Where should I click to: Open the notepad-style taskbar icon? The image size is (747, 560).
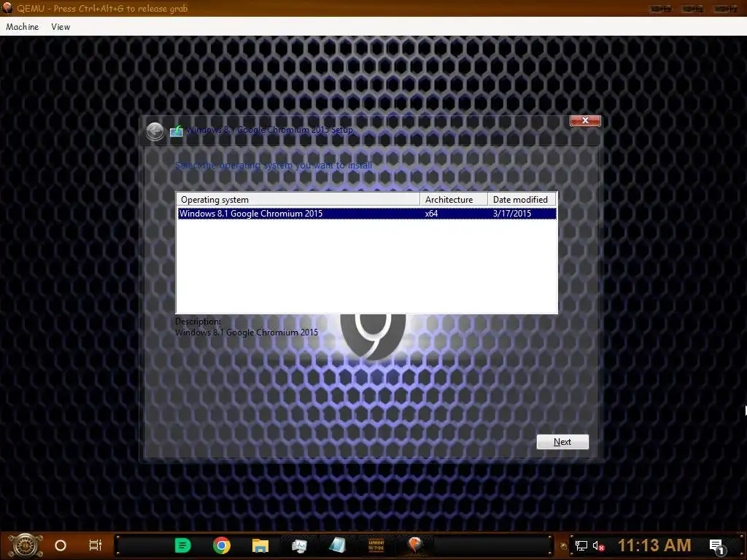[337, 545]
